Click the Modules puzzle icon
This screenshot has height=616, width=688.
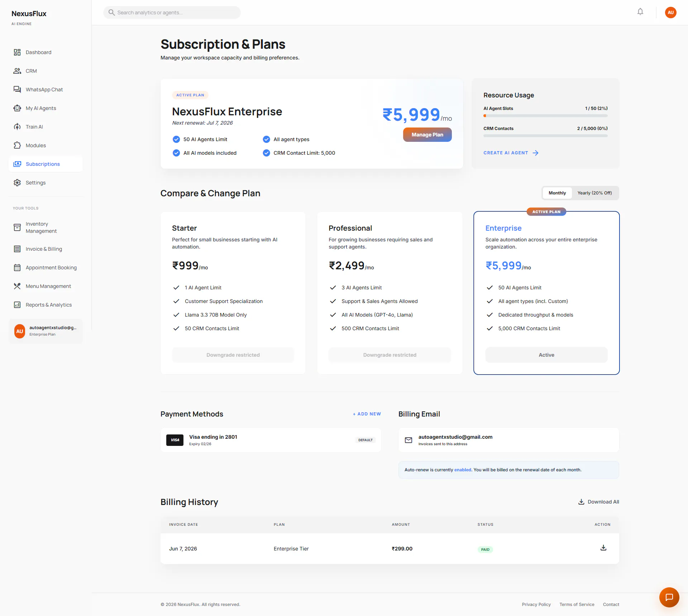click(x=17, y=145)
